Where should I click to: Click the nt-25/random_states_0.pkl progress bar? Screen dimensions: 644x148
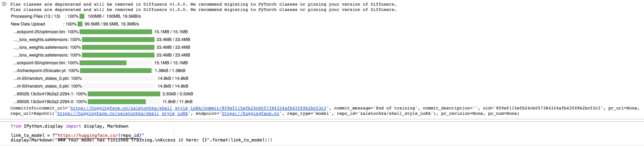pos(119,78)
